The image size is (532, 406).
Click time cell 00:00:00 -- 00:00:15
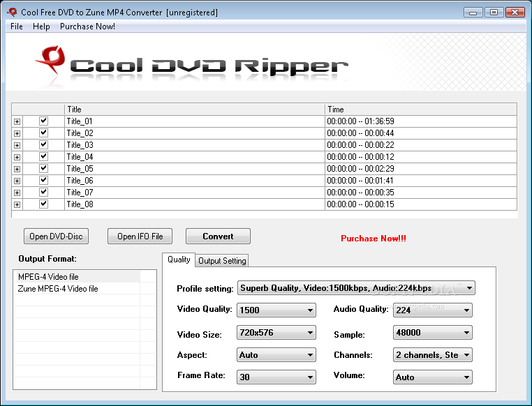(x=421, y=204)
